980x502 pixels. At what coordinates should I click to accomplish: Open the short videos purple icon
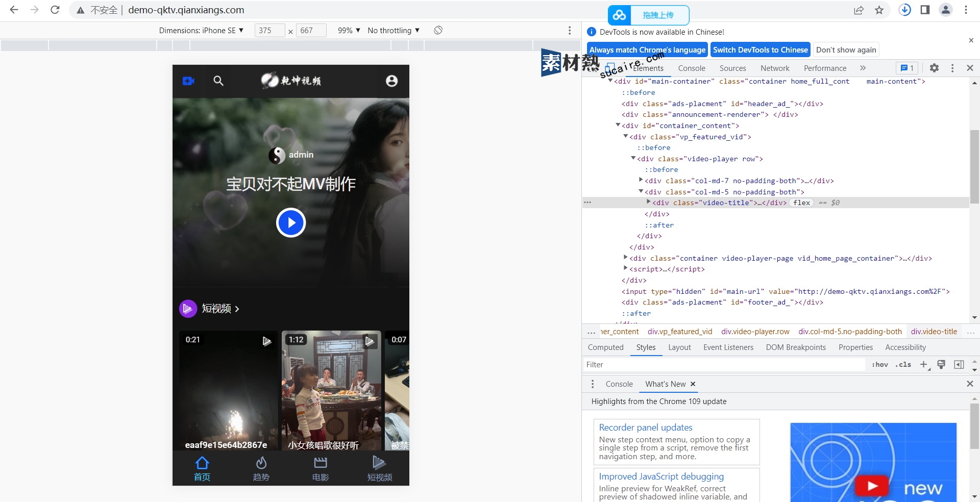click(x=188, y=308)
